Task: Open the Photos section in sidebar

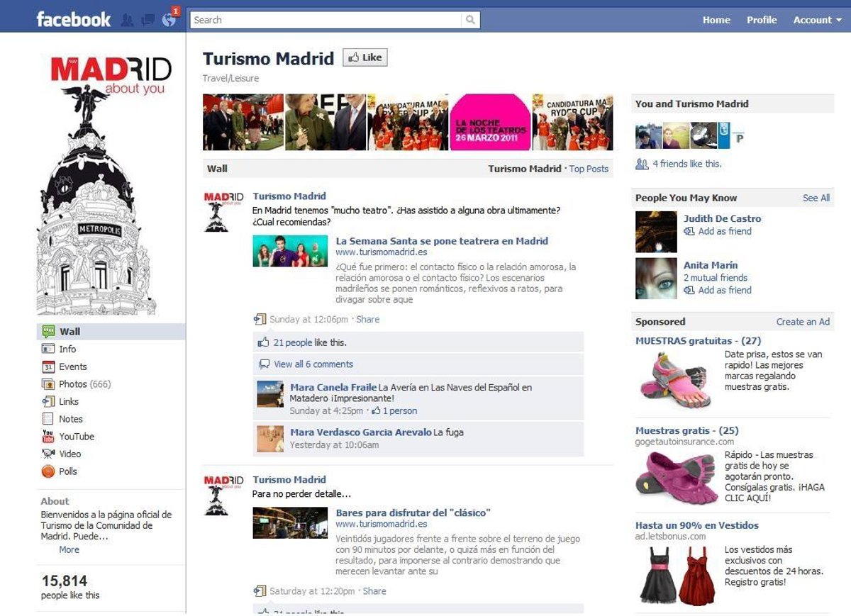Action: [73, 384]
